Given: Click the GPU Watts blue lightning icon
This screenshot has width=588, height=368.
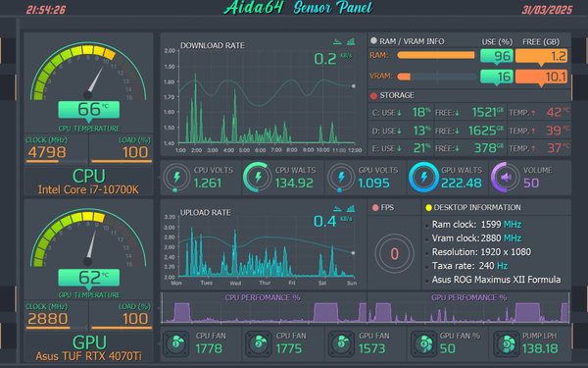Looking at the screenshot, I should [x=423, y=177].
